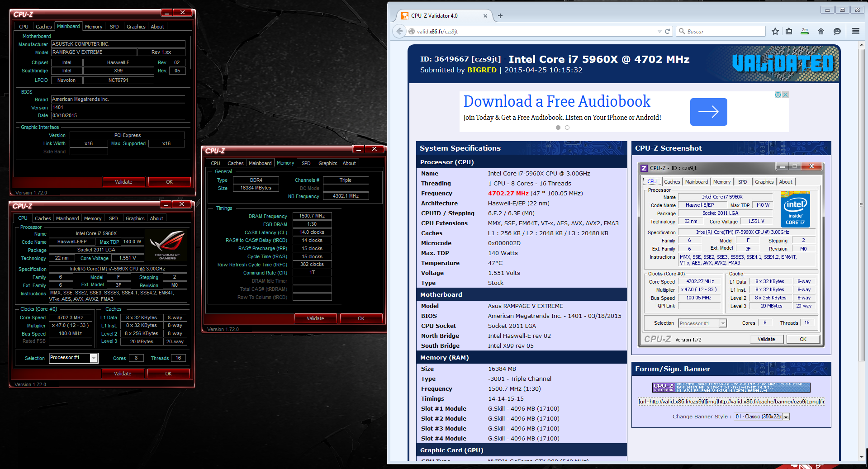Click the Intel inside Core i7 logo
This screenshot has width=868, height=469.
[795, 209]
